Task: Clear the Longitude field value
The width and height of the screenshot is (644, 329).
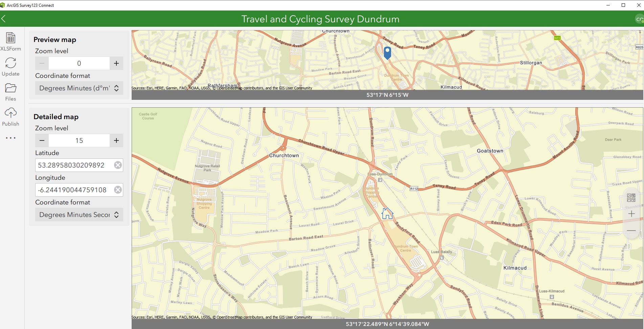Action: 117,190
